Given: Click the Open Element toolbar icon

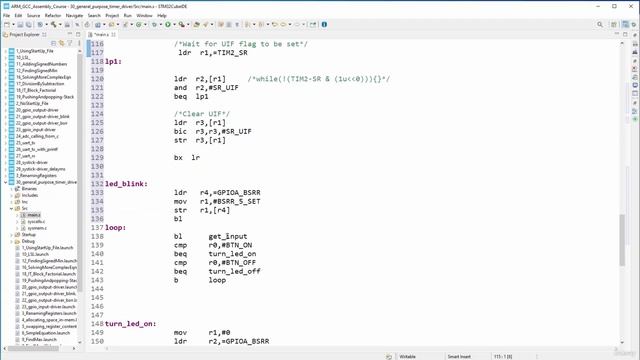Looking at the screenshot, I should point(196,24).
